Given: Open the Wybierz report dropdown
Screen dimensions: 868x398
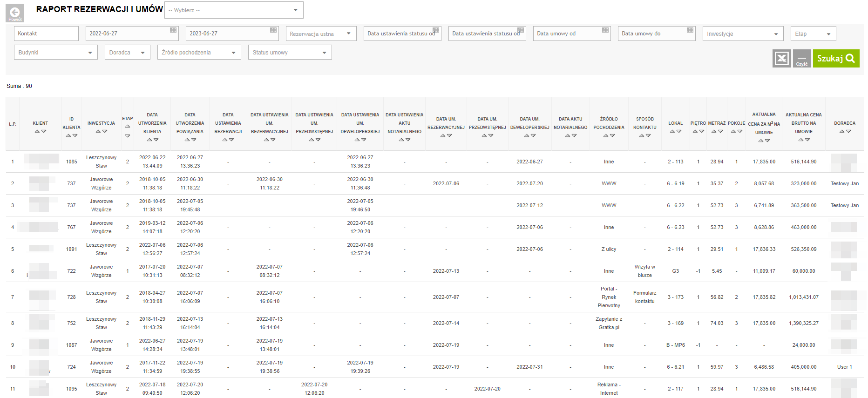Looking at the screenshot, I should [234, 10].
